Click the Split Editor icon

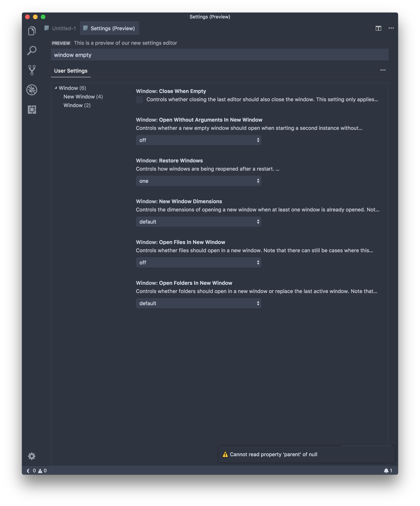click(x=378, y=28)
